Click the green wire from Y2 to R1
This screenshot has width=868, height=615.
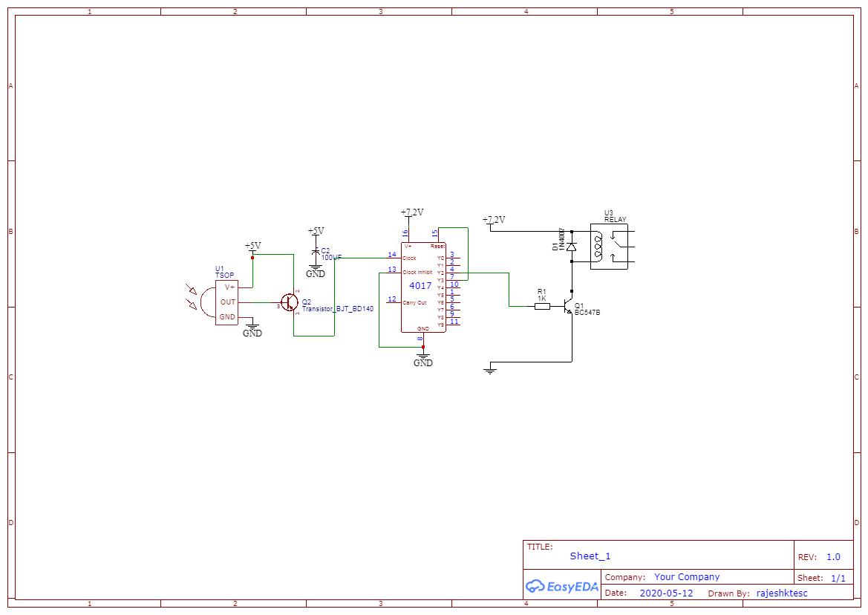tap(509, 288)
